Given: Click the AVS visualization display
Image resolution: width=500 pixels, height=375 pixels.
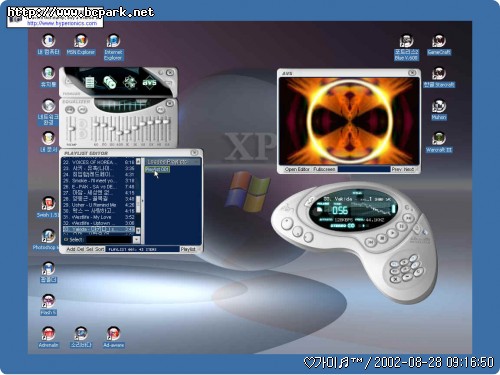Looking at the screenshot, I should (x=349, y=121).
